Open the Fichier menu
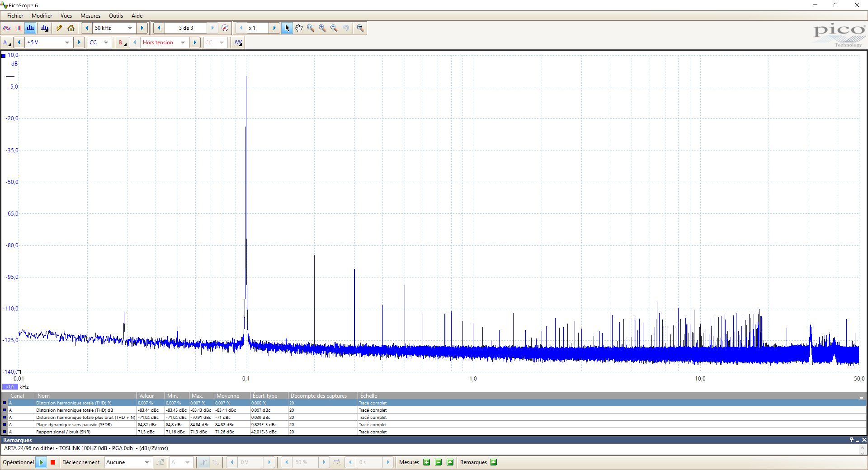The width and height of the screenshot is (868, 470). coord(15,16)
